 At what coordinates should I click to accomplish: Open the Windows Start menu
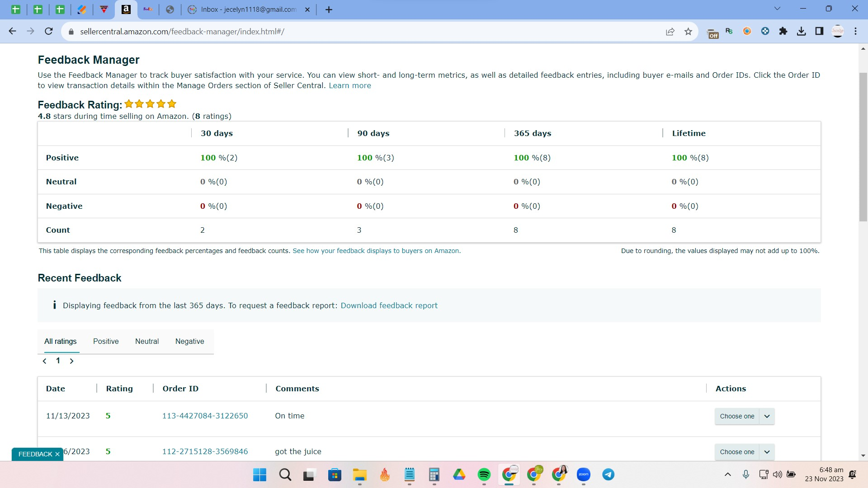(259, 474)
